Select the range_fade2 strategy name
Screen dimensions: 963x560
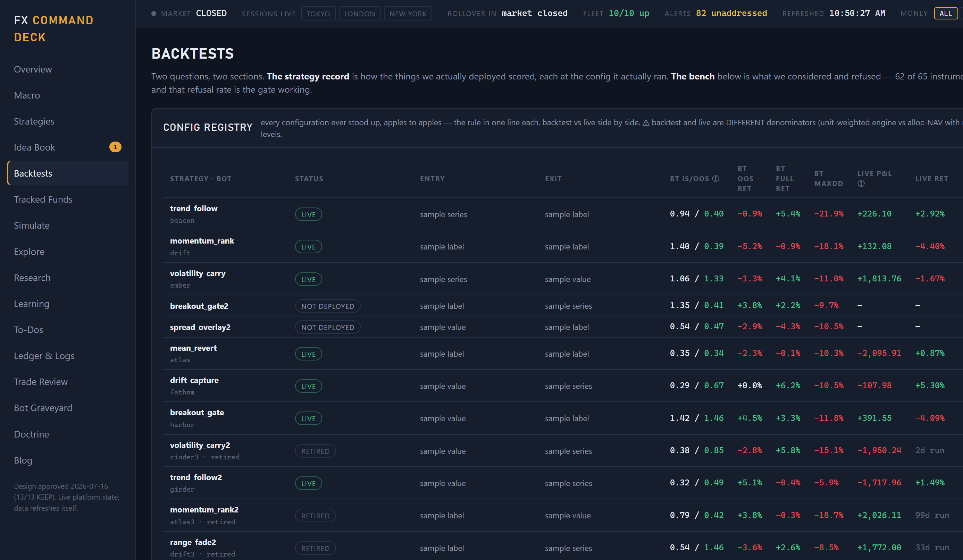tap(193, 542)
